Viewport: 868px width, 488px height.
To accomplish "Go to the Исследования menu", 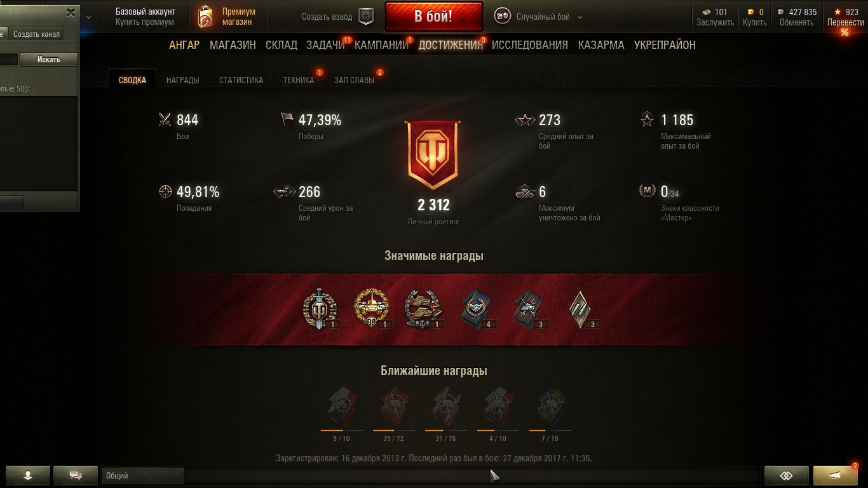I will tap(530, 45).
